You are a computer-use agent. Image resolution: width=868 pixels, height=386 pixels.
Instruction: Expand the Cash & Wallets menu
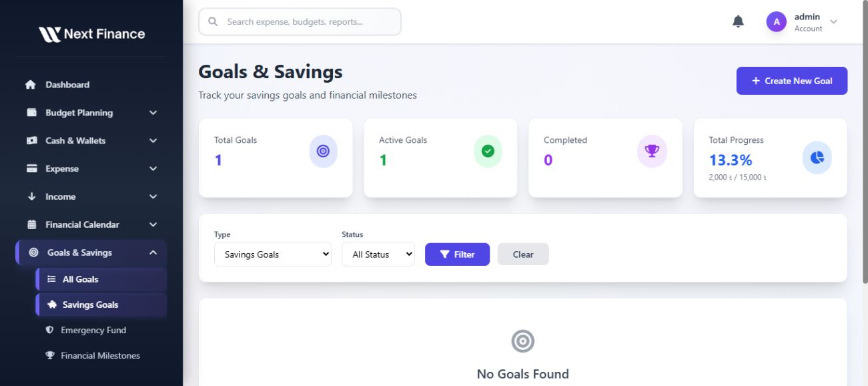tap(153, 141)
